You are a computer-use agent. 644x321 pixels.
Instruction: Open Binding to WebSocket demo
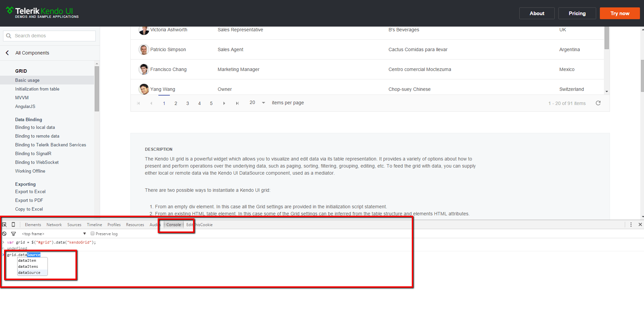click(37, 162)
